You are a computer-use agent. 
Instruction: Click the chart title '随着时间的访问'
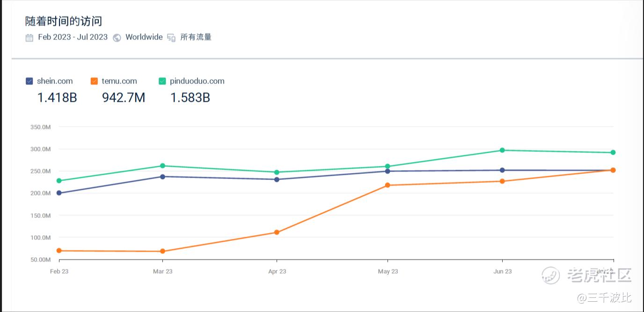click(64, 21)
